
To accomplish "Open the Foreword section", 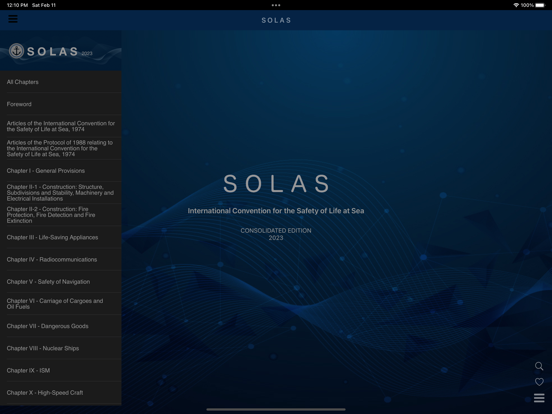I will tap(61, 104).
